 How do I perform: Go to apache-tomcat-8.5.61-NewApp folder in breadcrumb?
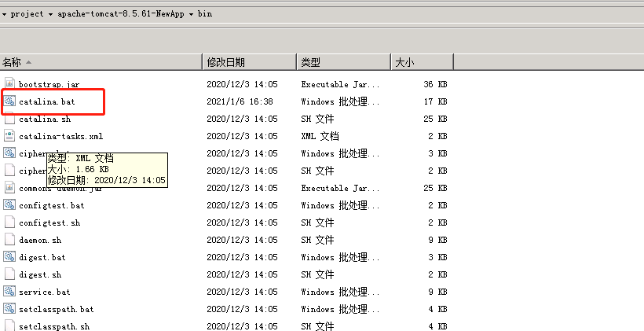tap(121, 13)
